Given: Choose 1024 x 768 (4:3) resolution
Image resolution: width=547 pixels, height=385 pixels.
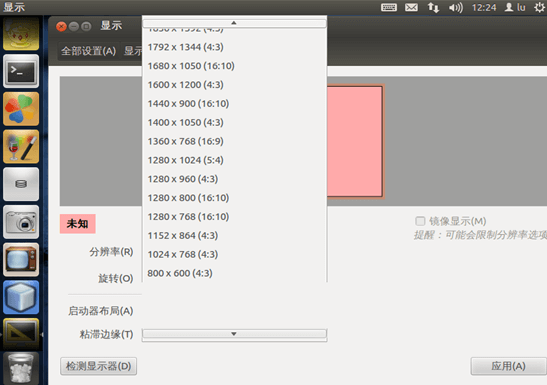Looking at the screenshot, I should [182, 254].
